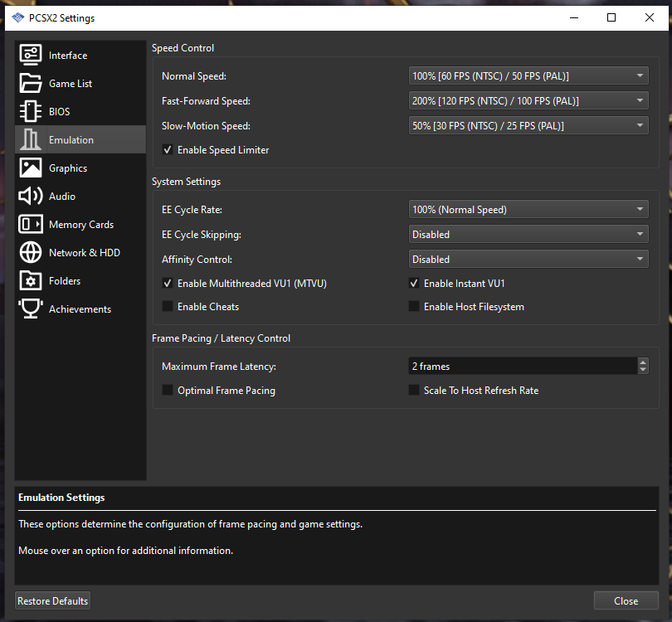Open the Interface settings page icon

pos(31,55)
